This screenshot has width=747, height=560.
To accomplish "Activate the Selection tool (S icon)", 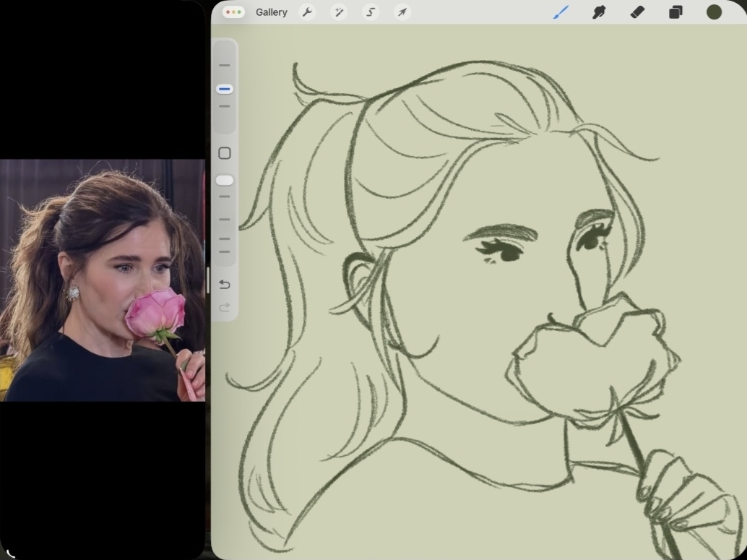I will click(x=371, y=12).
